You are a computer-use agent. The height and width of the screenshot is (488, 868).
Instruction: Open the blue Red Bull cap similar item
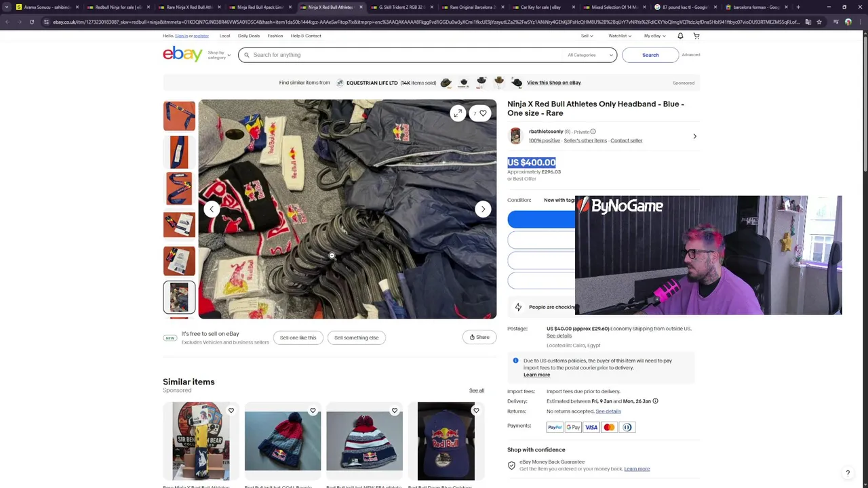[446, 441]
